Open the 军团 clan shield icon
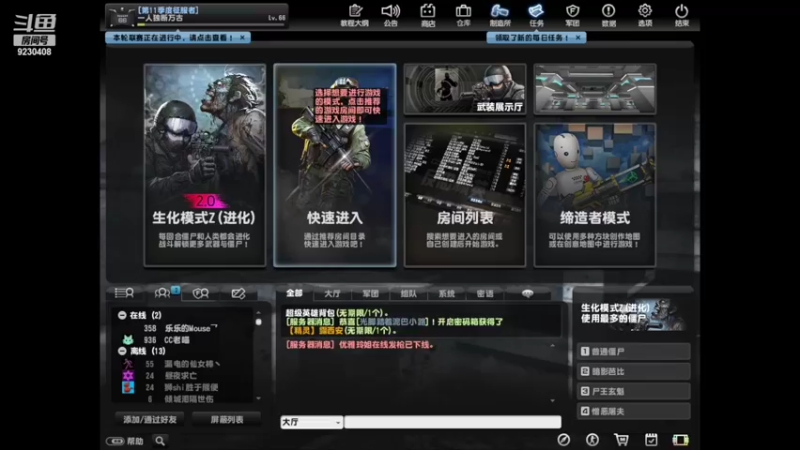The width and height of the screenshot is (800, 450). point(572,15)
